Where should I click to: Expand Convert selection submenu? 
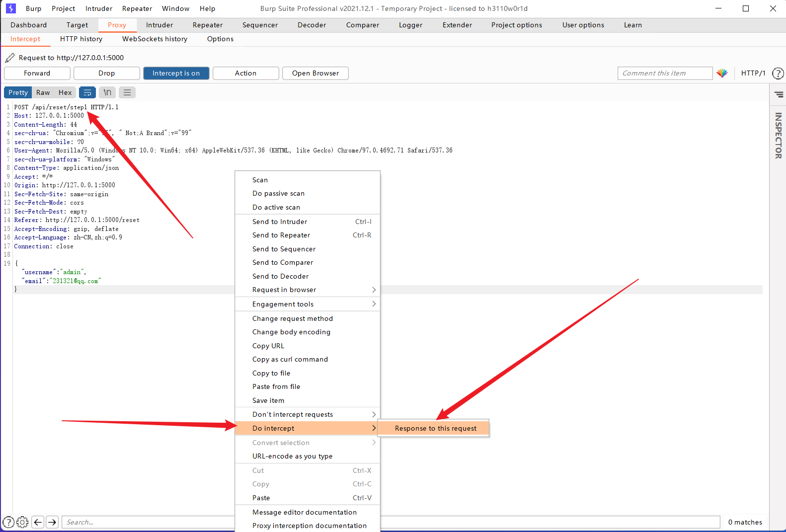[x=308, y=443]
